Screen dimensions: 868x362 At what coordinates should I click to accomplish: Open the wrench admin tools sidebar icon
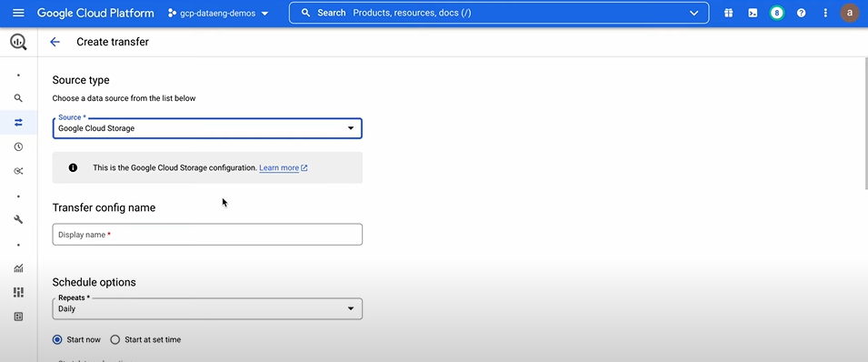coord(18,219)
